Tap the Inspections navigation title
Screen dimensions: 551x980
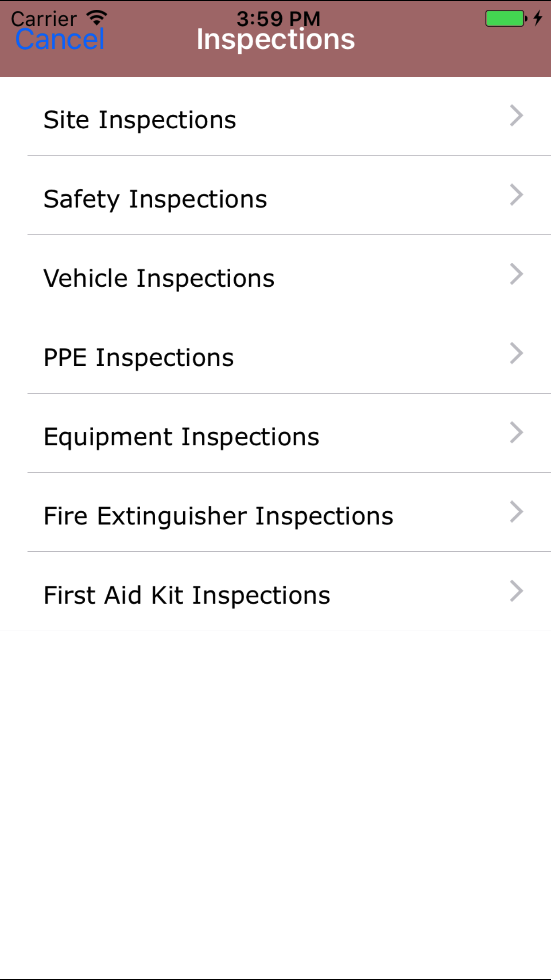point(275,40)
